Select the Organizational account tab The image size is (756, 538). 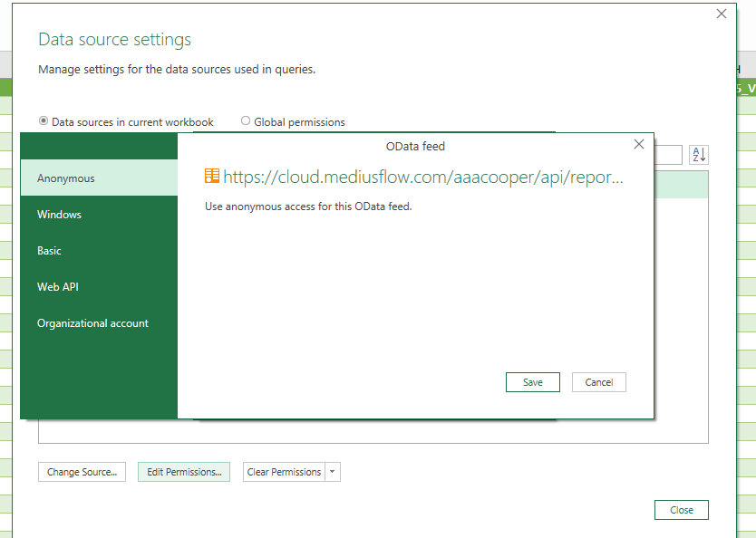99,323
